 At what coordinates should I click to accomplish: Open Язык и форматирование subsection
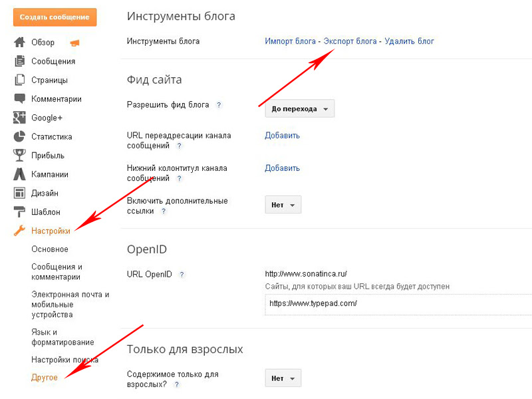coord(63,337)
